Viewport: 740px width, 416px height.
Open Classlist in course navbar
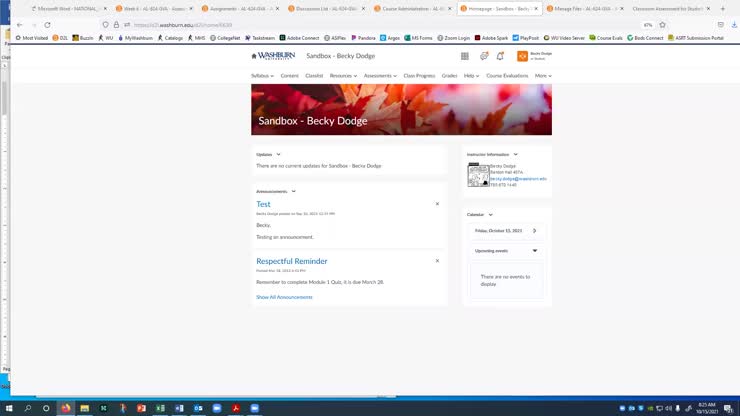314,76
